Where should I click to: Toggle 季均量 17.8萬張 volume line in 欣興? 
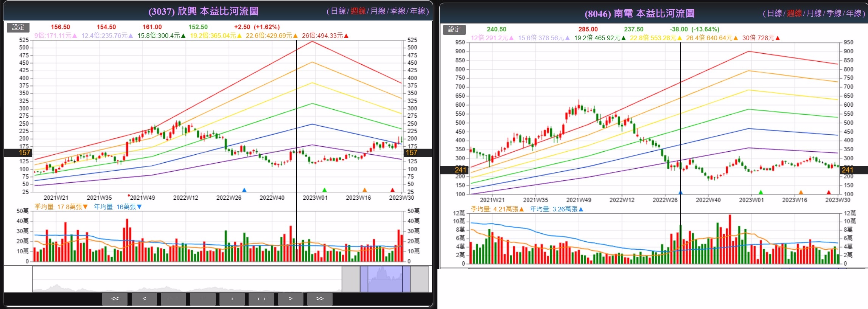(x=61, y=207)
